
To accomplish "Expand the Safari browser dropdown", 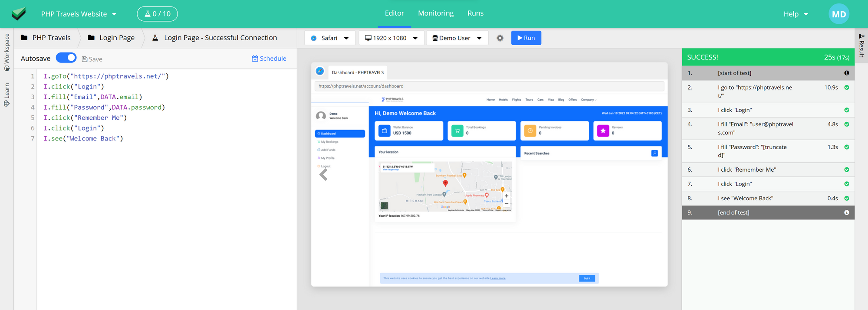I will point(330,38).
